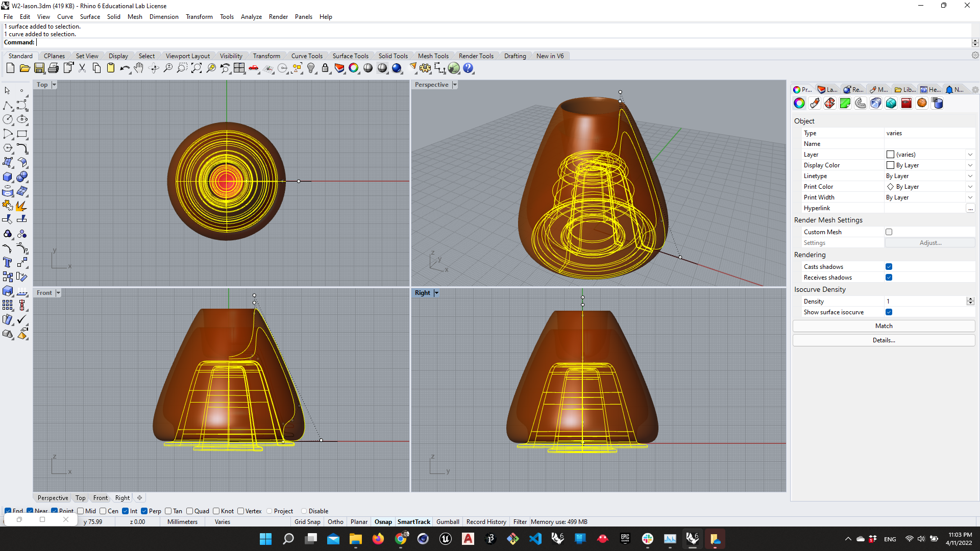Open the Edit Layers icon
Viewport: 980px width, 551px height.
point(339,68)
